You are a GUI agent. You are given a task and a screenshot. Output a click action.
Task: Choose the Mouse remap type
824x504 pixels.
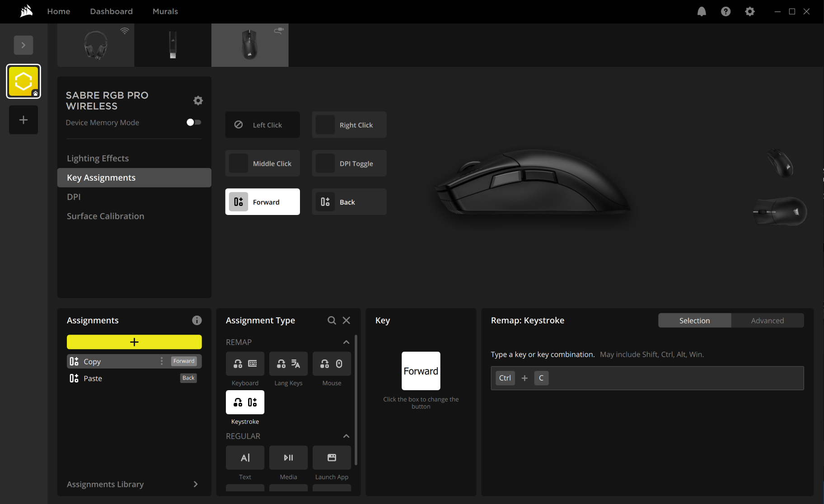tap(332, 364)
